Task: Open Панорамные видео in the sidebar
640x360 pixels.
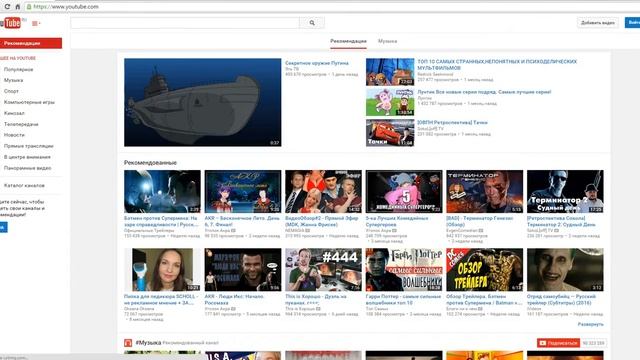Action: [27, 168]
